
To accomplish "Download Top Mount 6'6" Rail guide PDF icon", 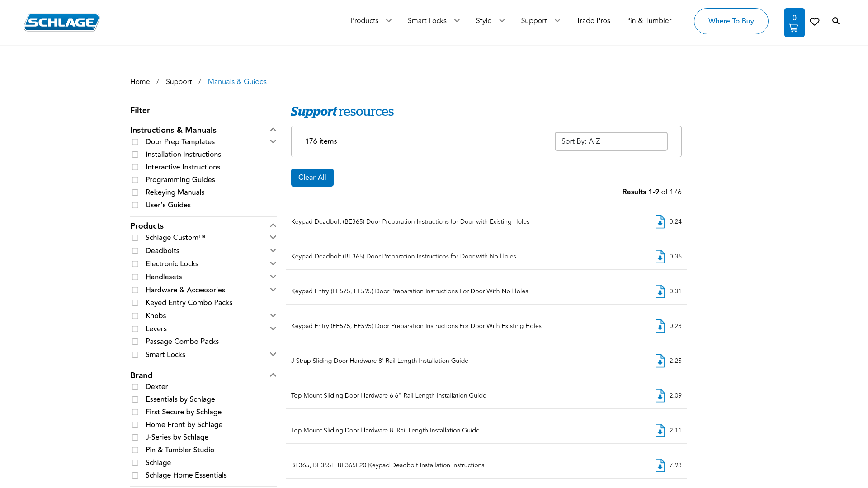I will (x=660, y=396).
